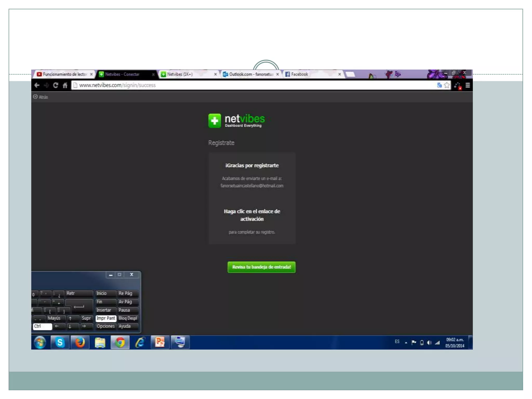Open Skype from the taskbar
The image size is (532, 399).
(60, 342)
